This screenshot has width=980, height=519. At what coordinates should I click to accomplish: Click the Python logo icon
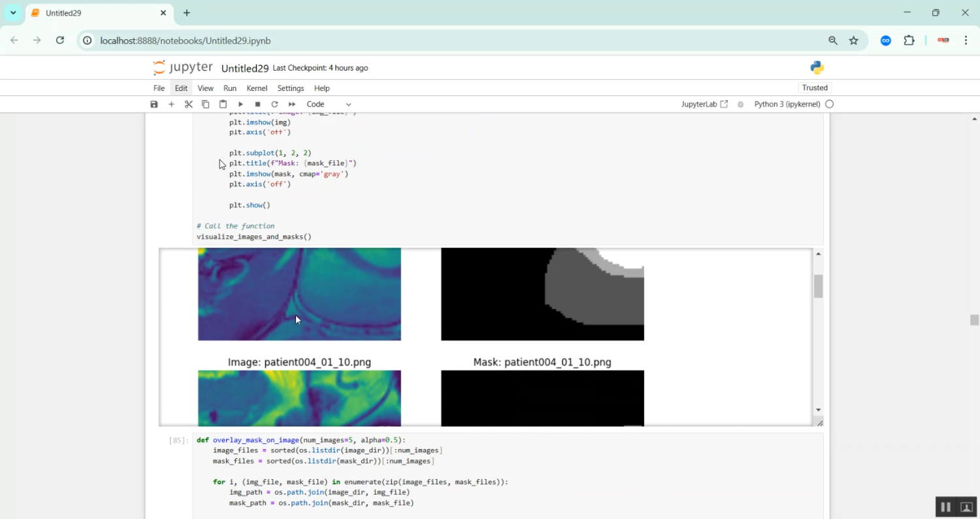[x=817, y=68]
